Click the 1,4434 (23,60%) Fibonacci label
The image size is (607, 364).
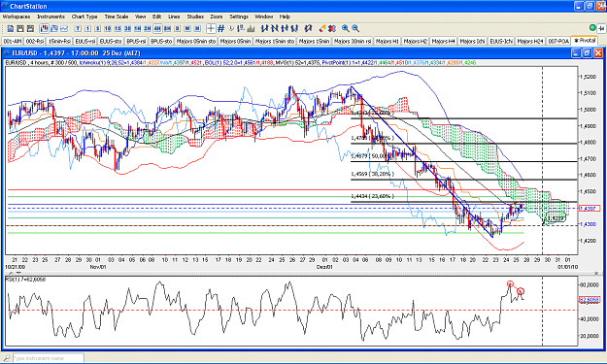pos(372,196)
